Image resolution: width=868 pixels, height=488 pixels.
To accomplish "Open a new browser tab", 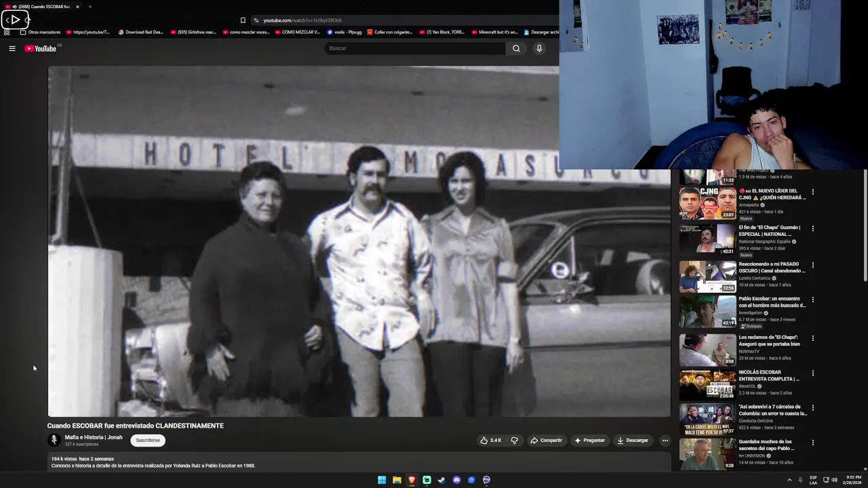I will coord(90,7).
